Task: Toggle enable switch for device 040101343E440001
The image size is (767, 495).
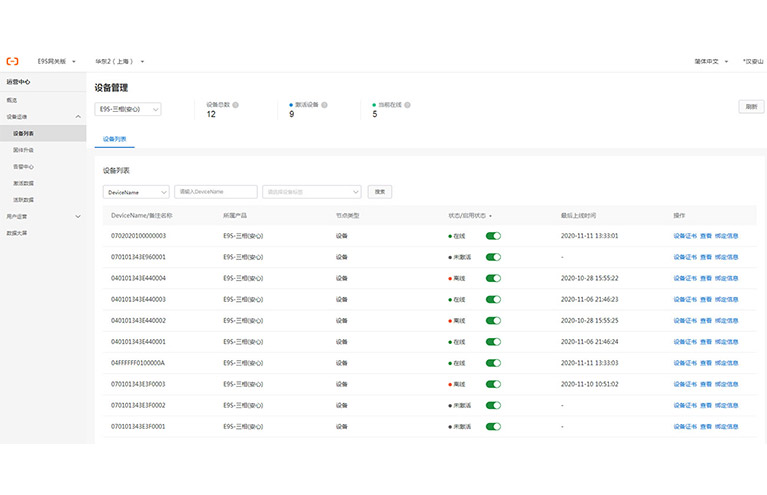Action: pos(493,342)
